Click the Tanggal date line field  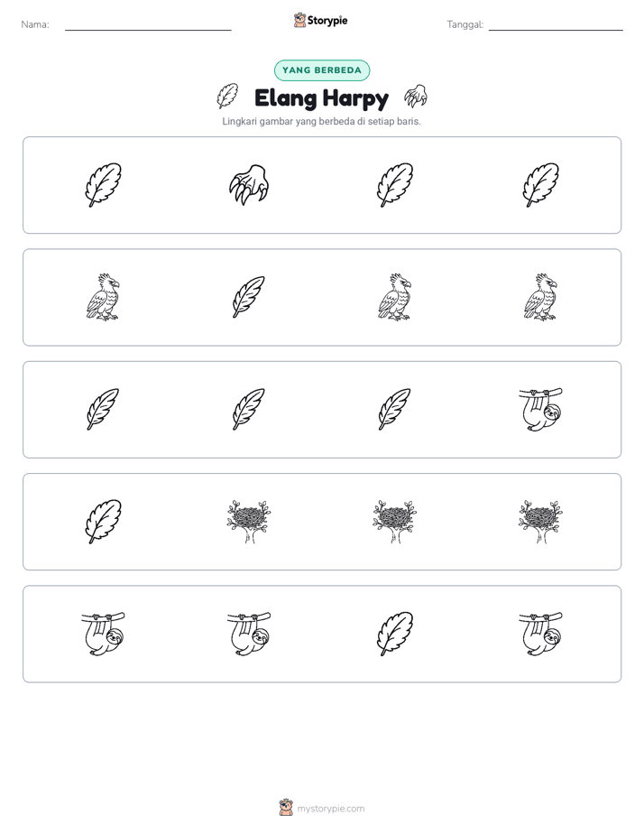coord(556,25)
